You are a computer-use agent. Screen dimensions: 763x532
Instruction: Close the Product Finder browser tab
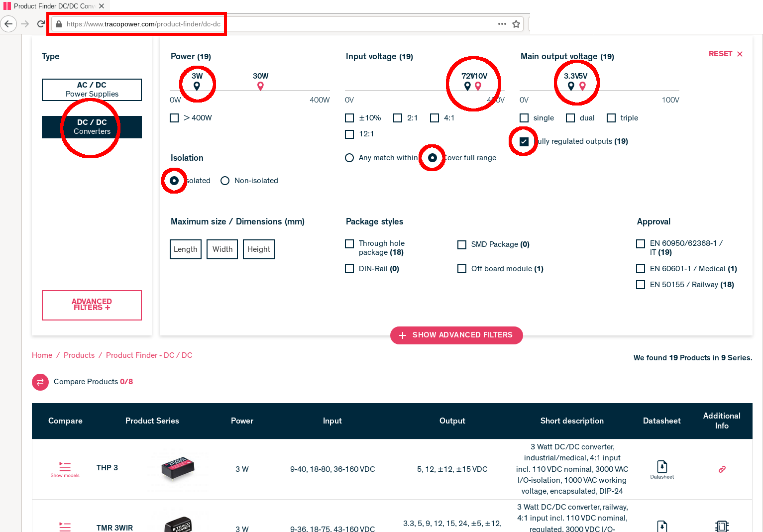pos(102,6)
